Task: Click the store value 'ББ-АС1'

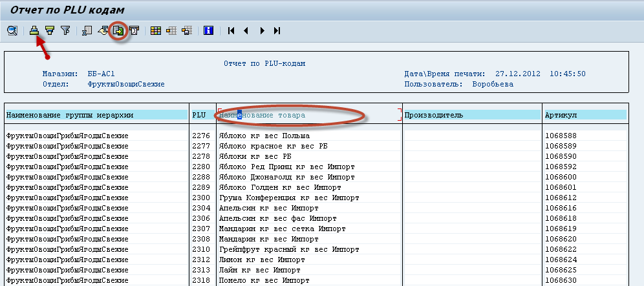Action: click(x=101, y=74)
